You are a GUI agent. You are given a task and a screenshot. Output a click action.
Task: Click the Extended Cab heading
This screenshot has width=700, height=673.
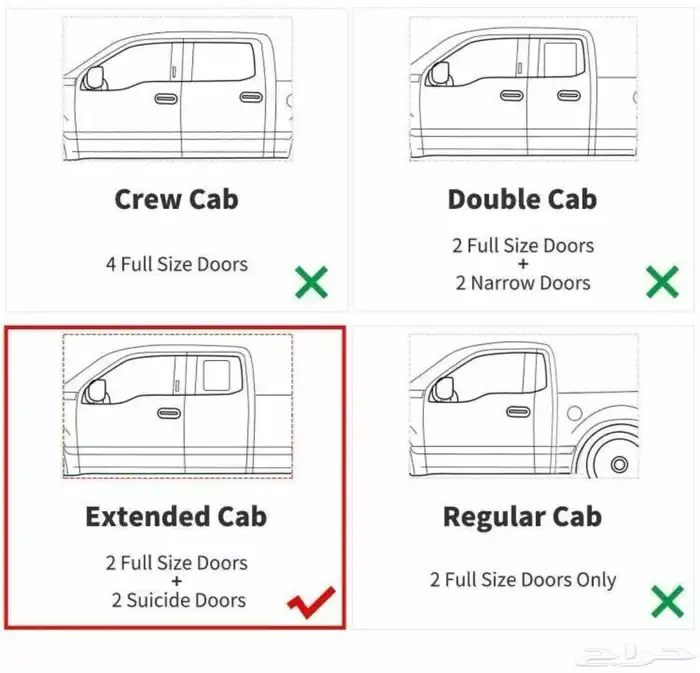coord(176,517)
